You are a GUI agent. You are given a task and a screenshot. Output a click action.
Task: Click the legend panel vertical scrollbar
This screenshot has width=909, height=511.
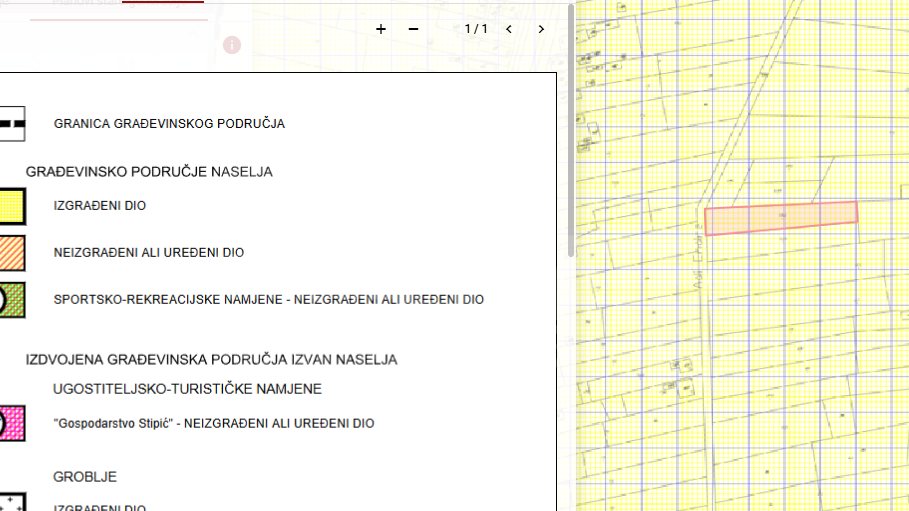(x=571, y=130)
